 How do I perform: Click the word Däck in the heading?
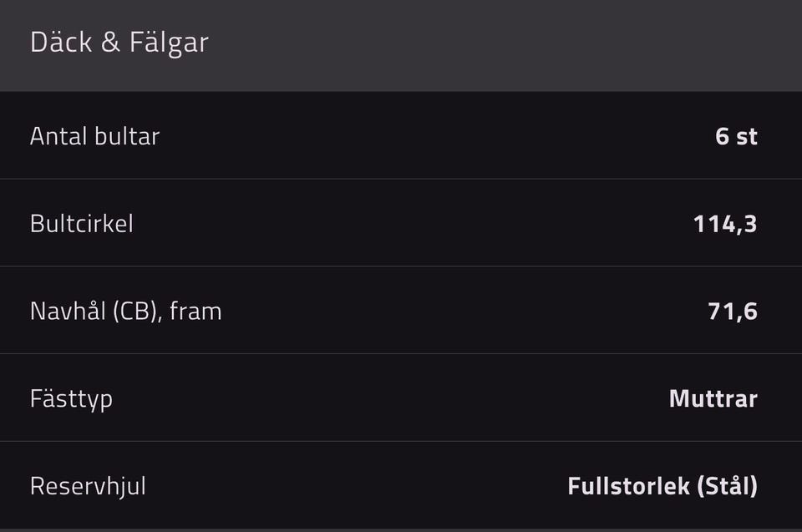61,43
